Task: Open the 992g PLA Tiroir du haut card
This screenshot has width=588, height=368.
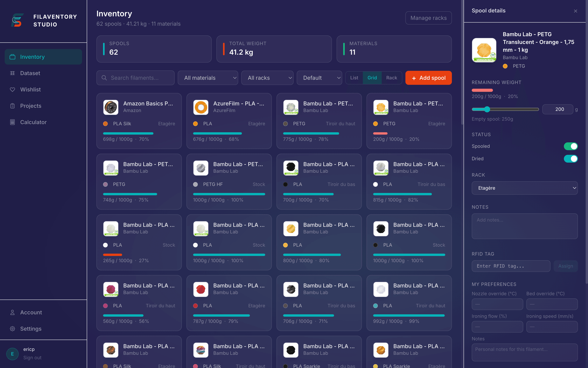Action: tap(409, 303)
